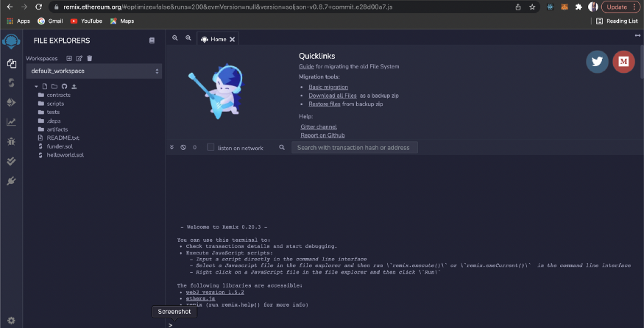Click the Guide link
Screen dimensions: 644x328
306,66
